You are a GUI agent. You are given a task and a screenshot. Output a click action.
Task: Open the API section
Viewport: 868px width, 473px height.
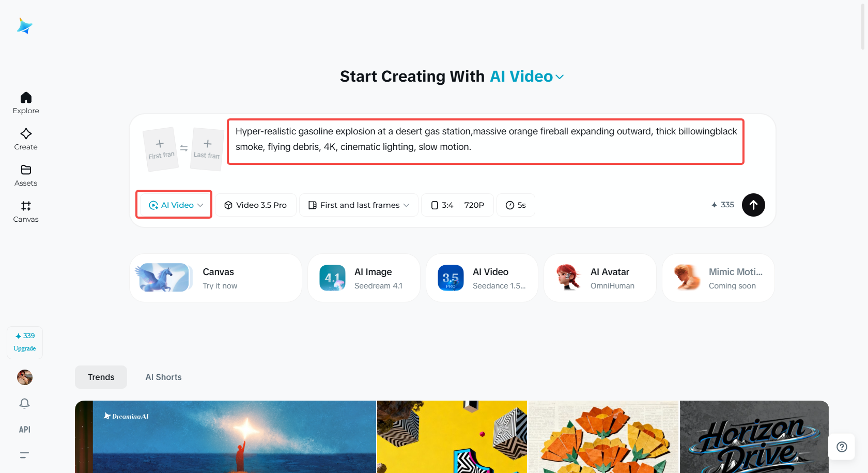tap(24, 429)
